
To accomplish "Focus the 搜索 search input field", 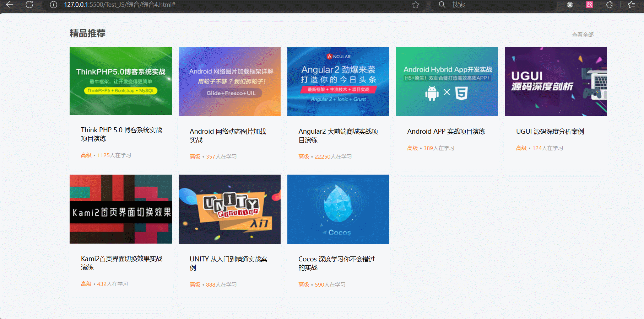I will pos(497,5).
